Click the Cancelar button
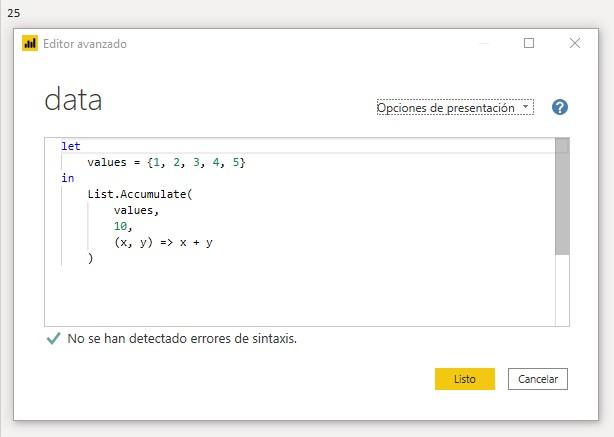 [538, 379]
